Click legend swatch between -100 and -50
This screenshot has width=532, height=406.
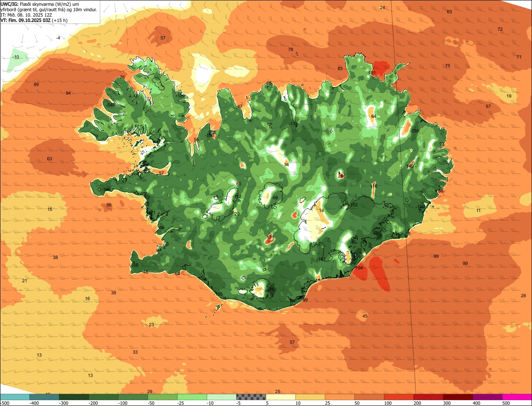(133, 397)
